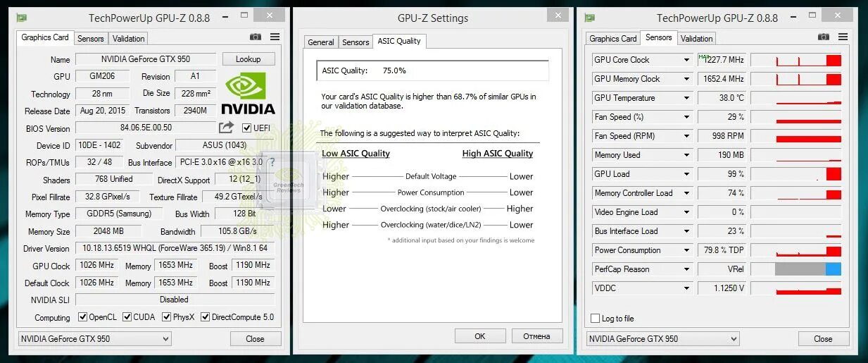Click the Memory Type GDDR5 (Samsung) field

click(x=119, y=214)
